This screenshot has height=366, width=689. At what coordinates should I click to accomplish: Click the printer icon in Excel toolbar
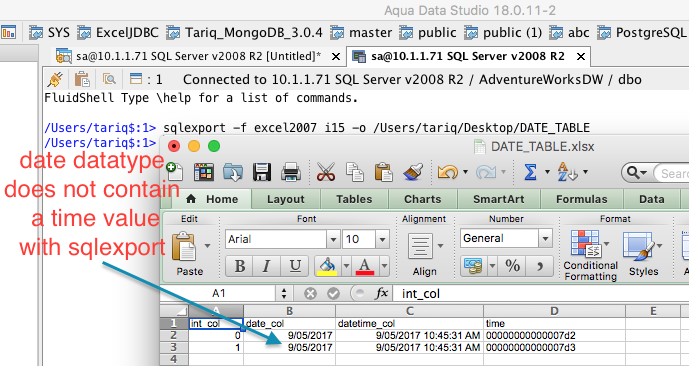290,172
